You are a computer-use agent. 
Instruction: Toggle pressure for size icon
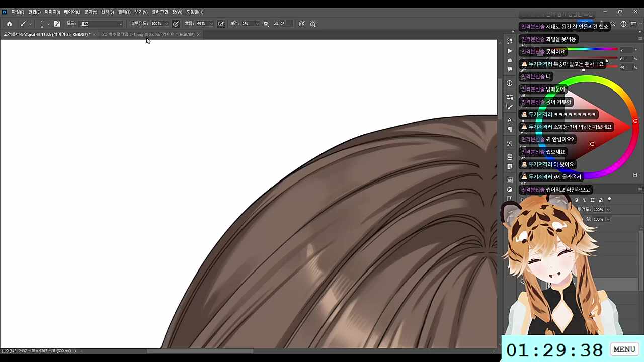301,24
